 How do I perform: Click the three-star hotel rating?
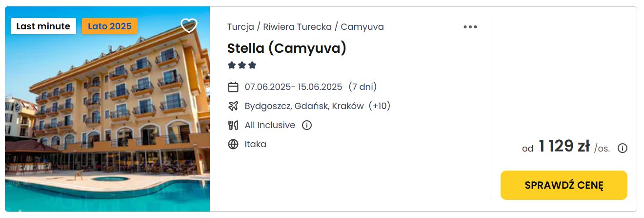(242, 65)
